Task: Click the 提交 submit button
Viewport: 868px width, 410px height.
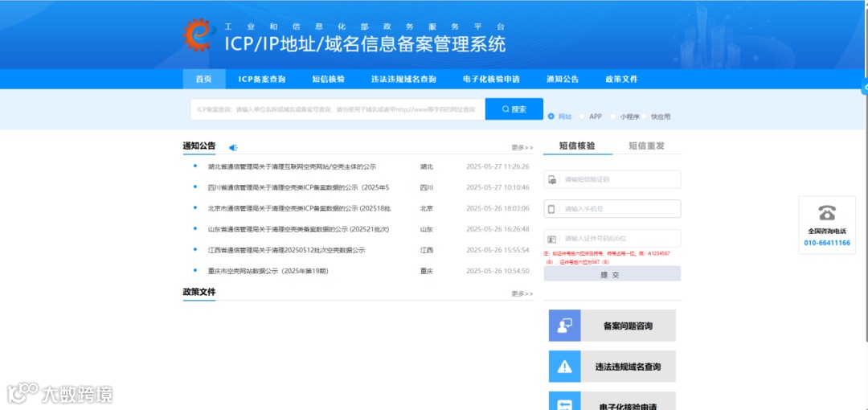Action: click(x=612, y=273)
